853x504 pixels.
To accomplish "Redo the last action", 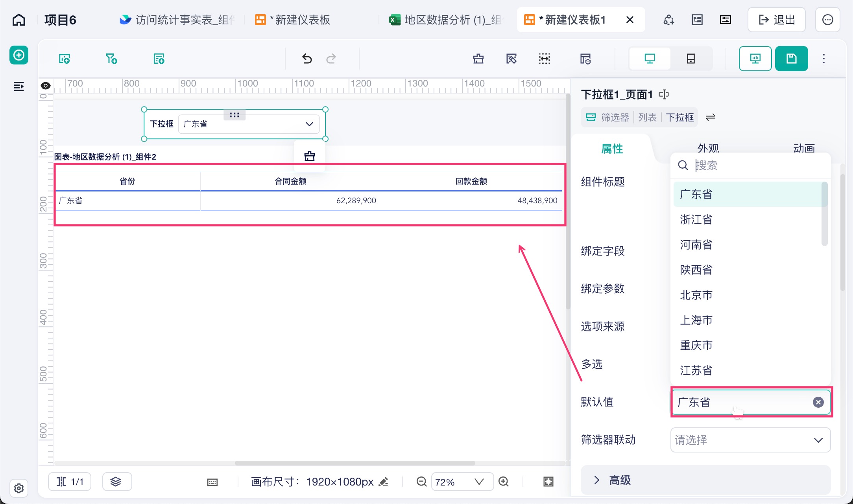I will 331,59.
